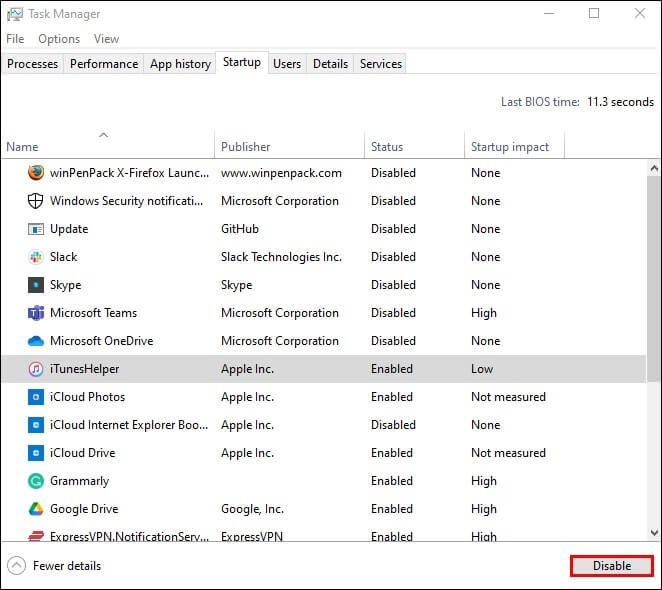The width and height of the screenshot is (662, 590).
Task: Click the ExpressVPN red icon
Action: (36, 536)
